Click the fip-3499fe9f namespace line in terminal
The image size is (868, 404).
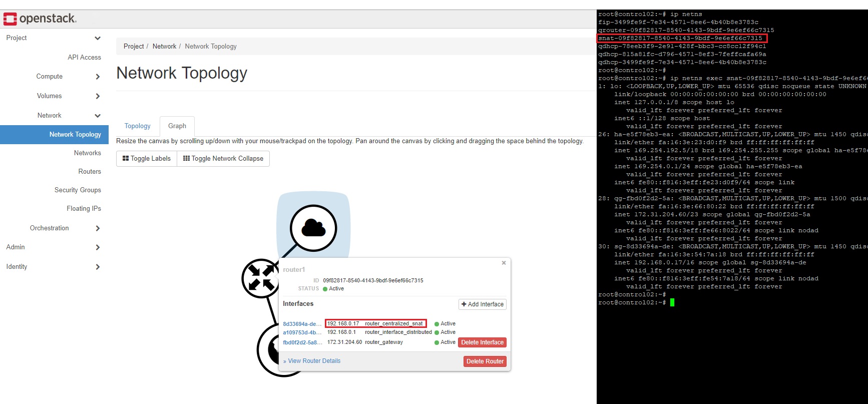pos(678,22)
